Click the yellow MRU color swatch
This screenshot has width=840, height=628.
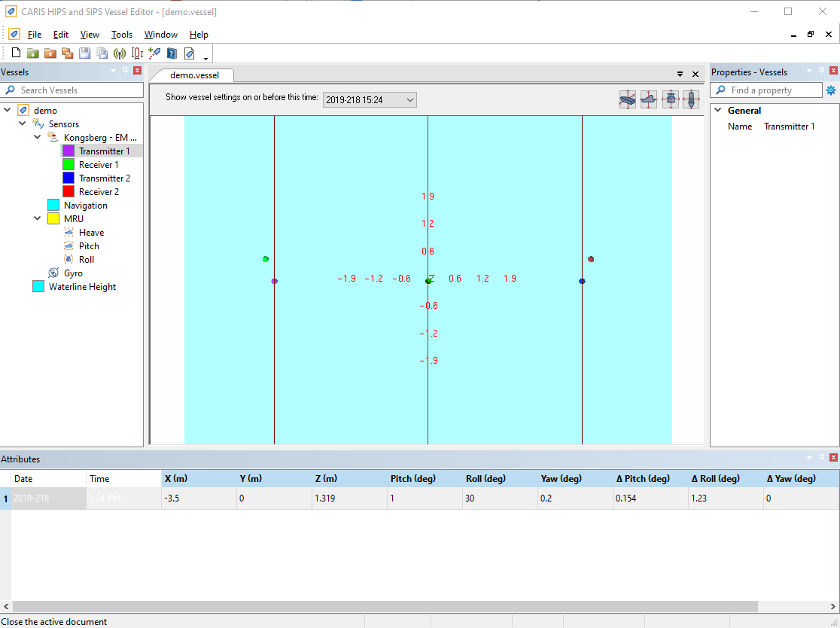coord(53,219)
